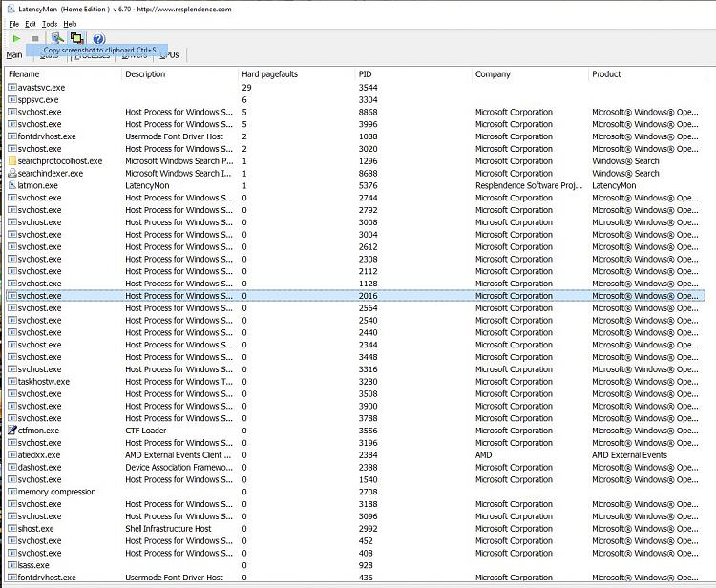
Task: Open the Help menu
Action: click(70, 24)
